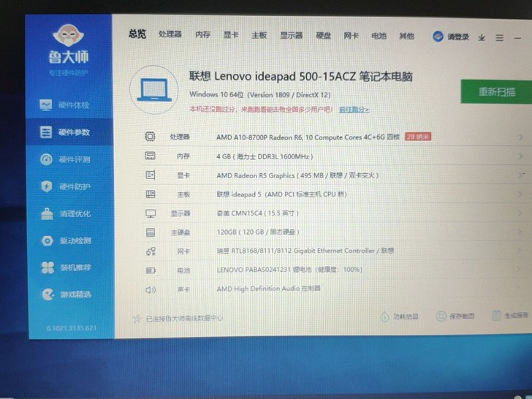Switch to the 显卡 tab
532x399 pixels.
tap(231, 35)
